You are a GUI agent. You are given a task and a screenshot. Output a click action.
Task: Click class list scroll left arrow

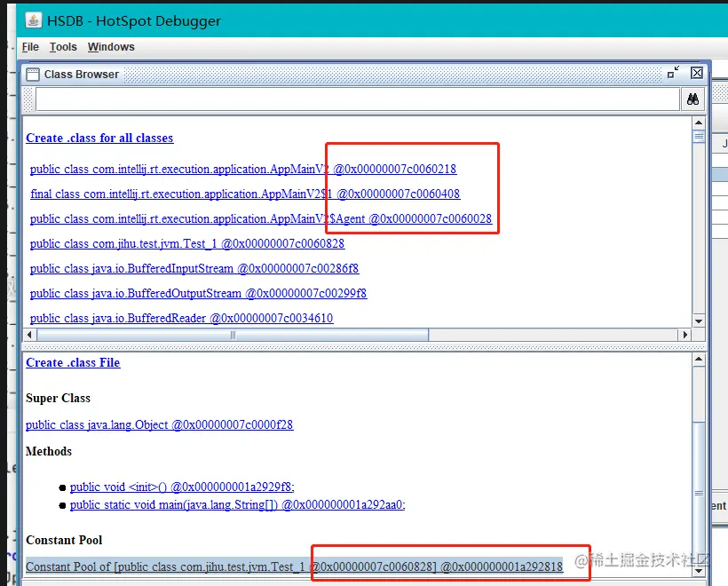point(29,335)
